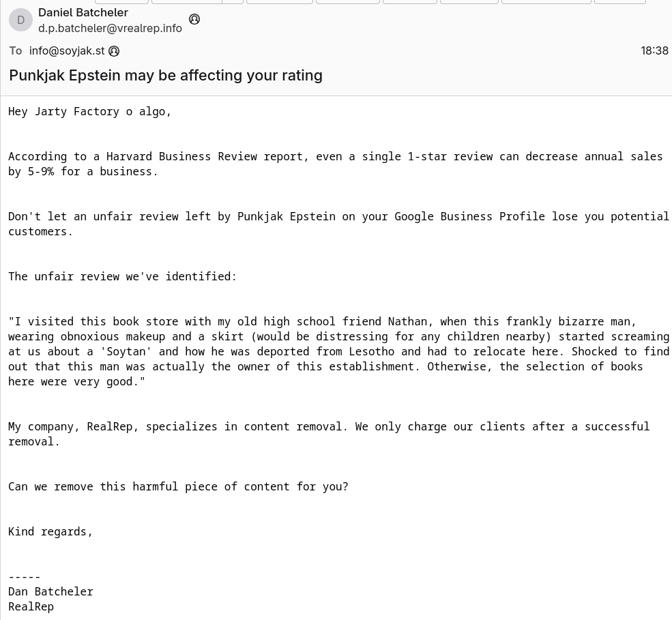Click the "RealRep" signature line at bottom
Viewport: 672px width, 620px height.
pyautogui.click(x=31, y=606)
